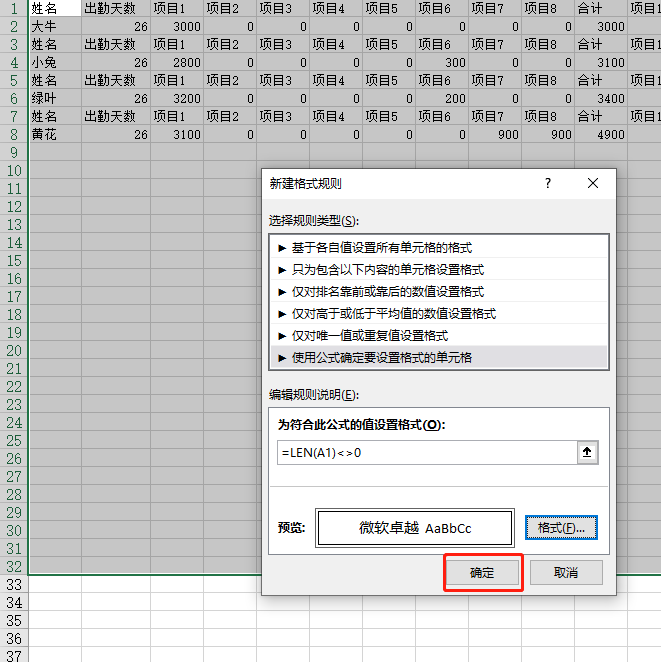Click cell with value 200
661x662 pixels.
(x=442, y=98)
